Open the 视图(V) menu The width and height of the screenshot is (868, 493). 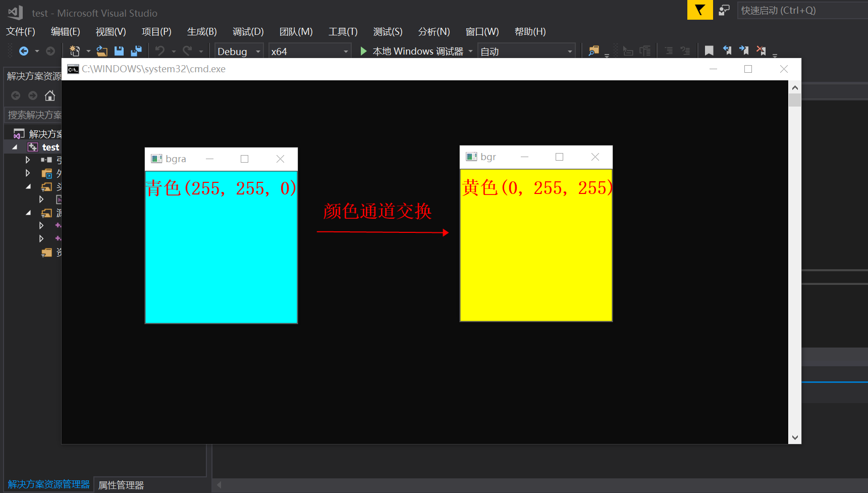tap(111, 31)
